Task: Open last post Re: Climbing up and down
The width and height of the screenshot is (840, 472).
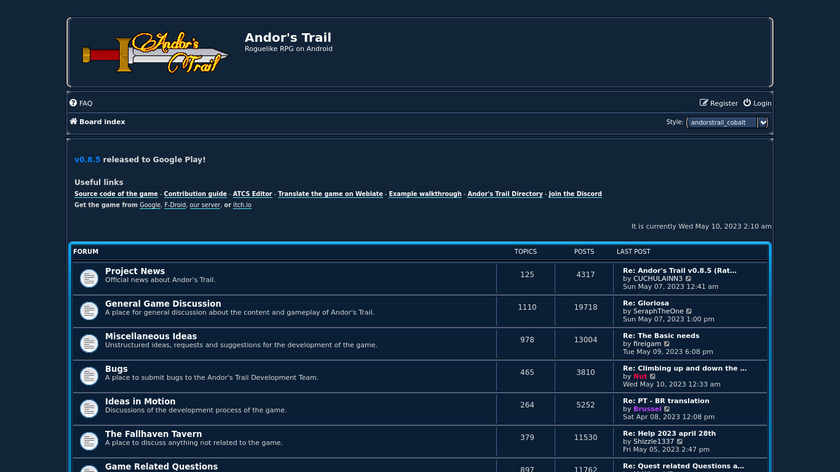Action: pyautogui.click(x=685, y=369)
